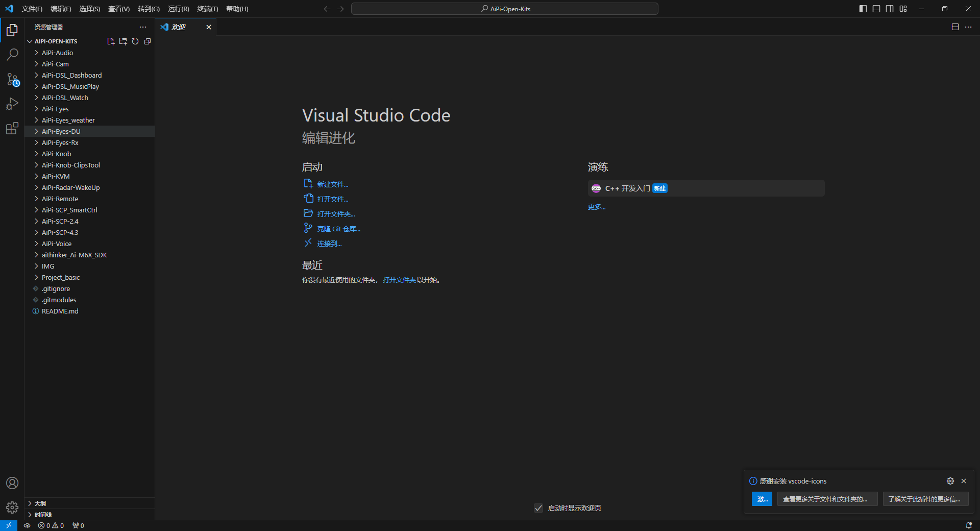
Task: Open the 选择(S) menu
Action: [x=89, y=9]
